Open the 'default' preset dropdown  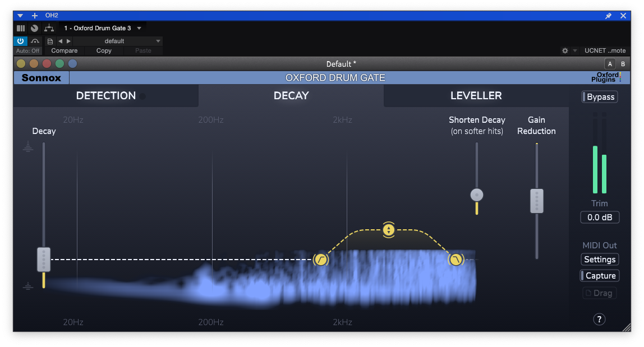pos(118,41)
